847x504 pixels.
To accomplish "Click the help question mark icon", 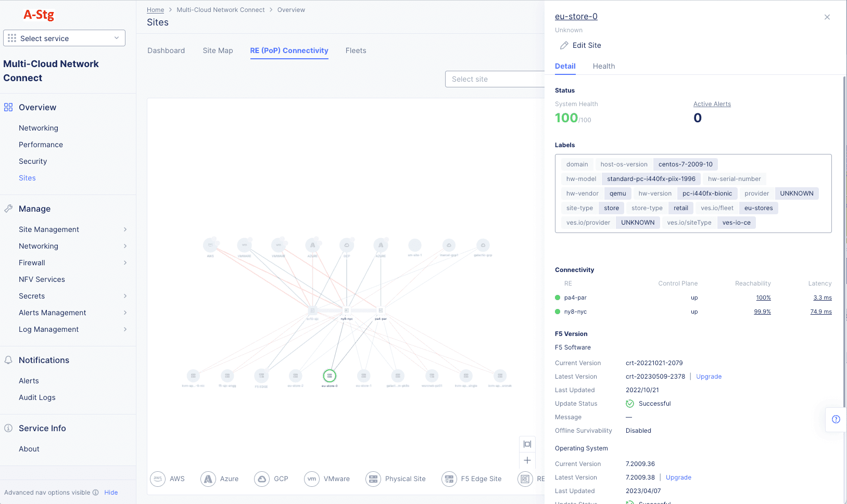I will click(836, 419).
